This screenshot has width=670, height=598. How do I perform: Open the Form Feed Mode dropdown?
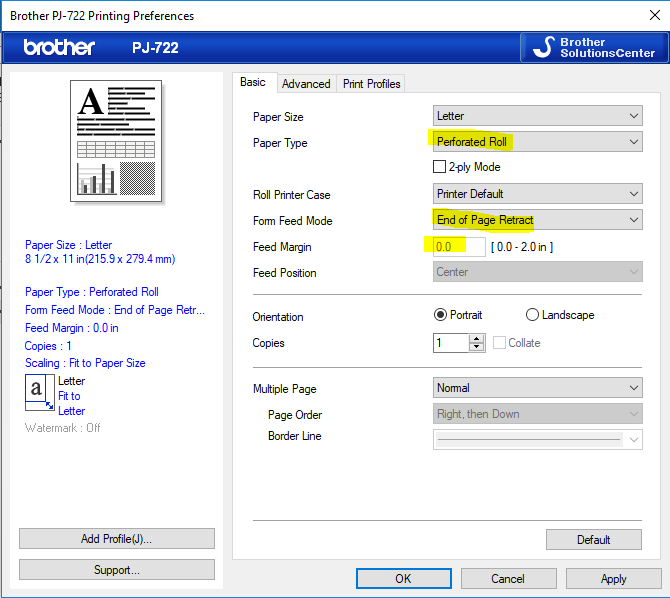[538, 220]
